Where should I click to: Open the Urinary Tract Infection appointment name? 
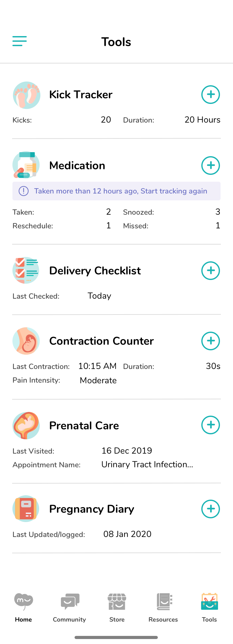coord(147,464)
